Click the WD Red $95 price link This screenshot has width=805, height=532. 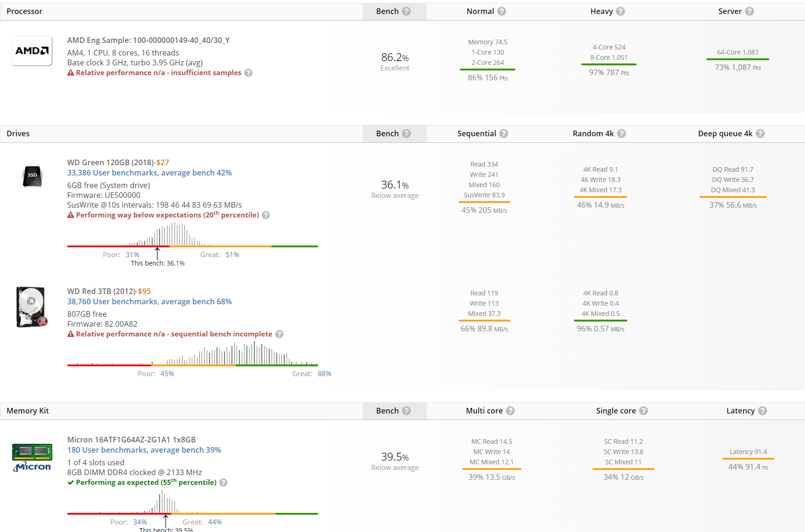point(144,291)
